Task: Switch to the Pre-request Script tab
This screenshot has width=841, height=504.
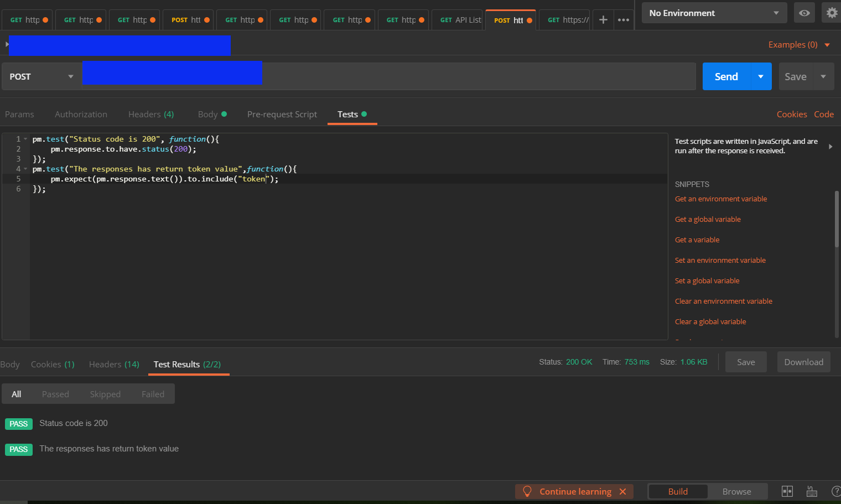Action: click(x=282, y=114)
